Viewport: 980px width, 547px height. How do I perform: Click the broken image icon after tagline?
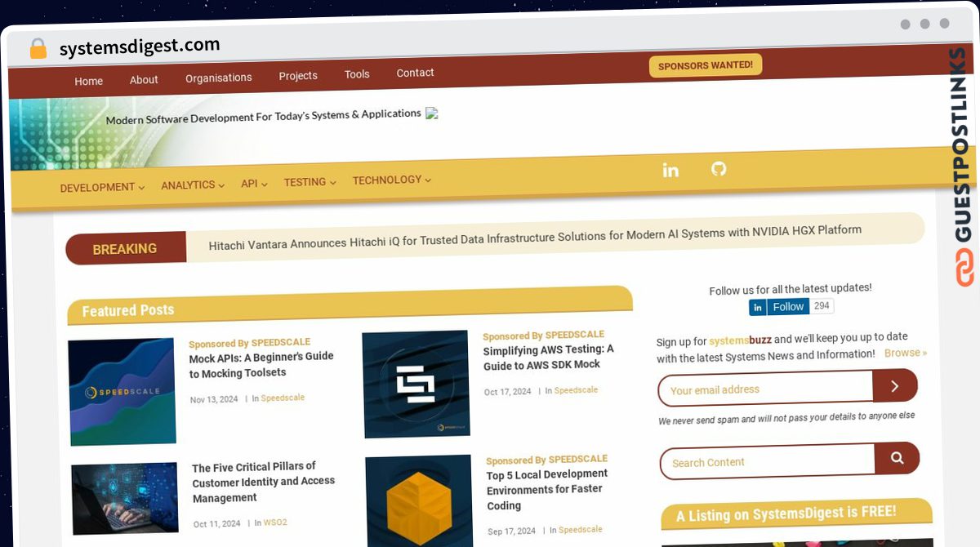tap(432, 113)
